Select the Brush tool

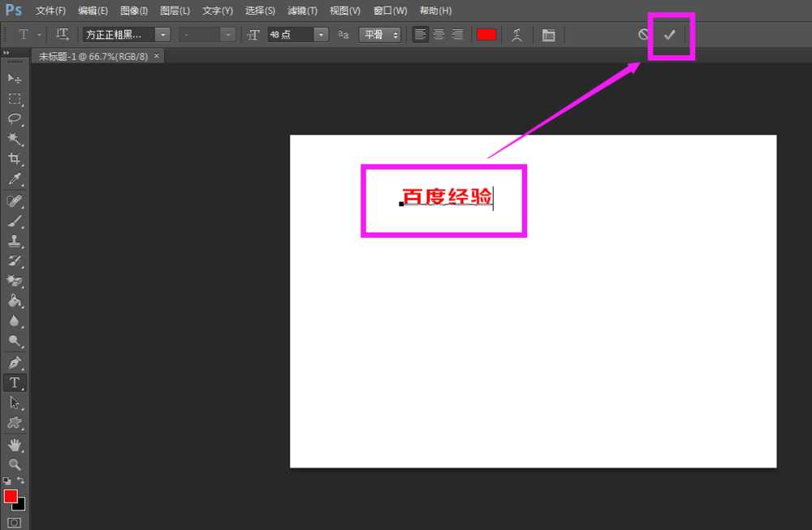click(14, 220)
